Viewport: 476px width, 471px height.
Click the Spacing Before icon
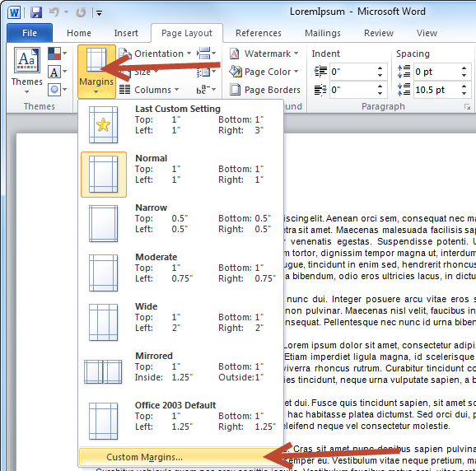tap(404, 72)
